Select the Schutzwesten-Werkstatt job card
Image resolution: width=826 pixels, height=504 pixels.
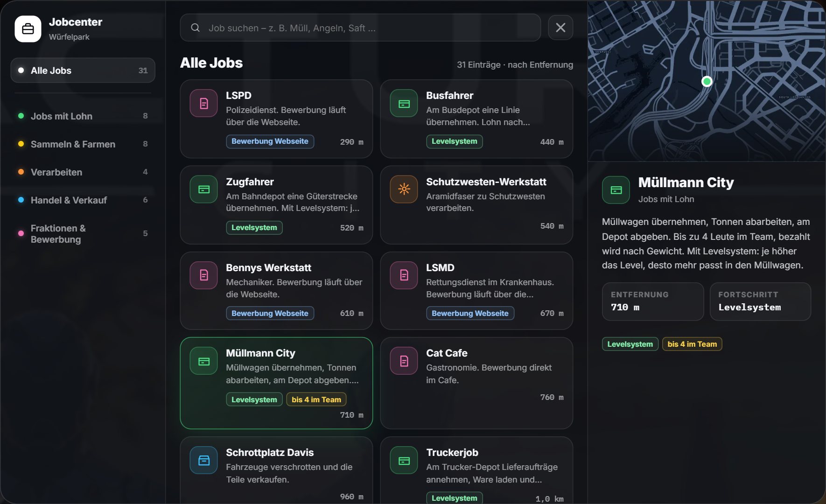(476, 205)
